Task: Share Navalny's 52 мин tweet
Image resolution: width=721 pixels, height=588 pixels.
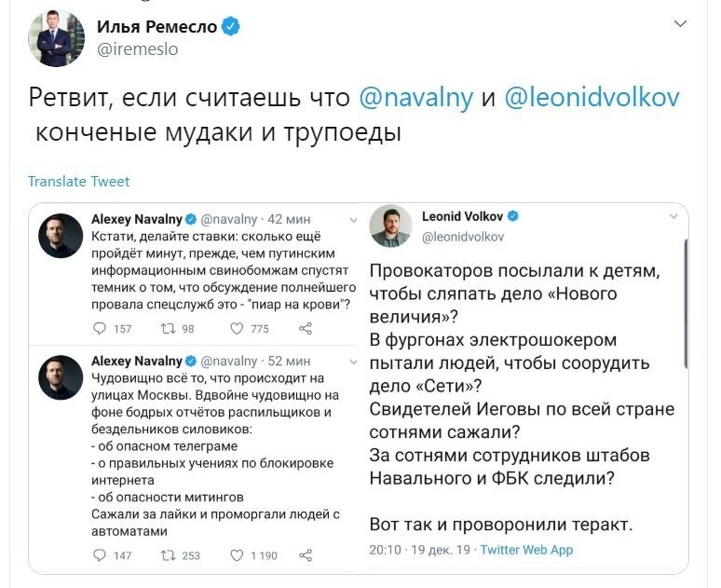Action: click(x=306, y=555)
